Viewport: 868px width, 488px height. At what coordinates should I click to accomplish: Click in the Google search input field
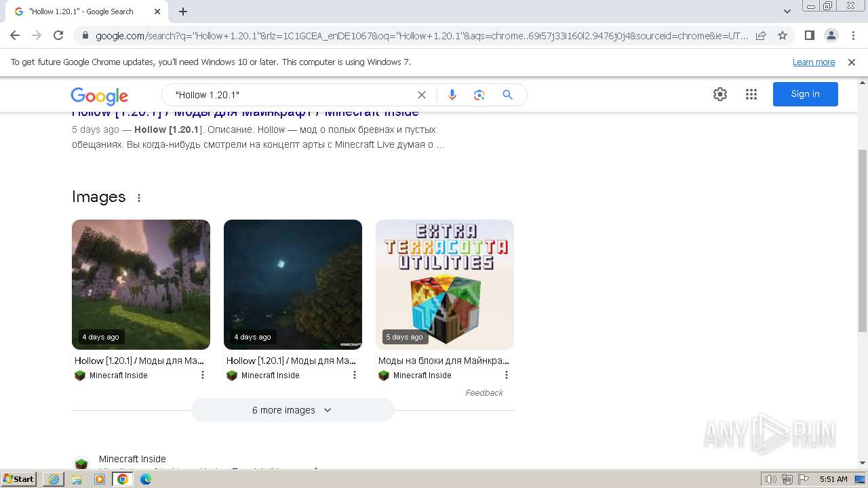click(292, 95)
